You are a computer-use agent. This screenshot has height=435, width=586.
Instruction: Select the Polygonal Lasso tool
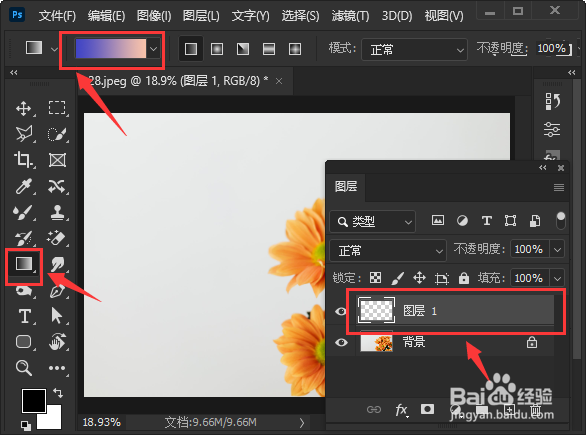[x=24, y=134]
